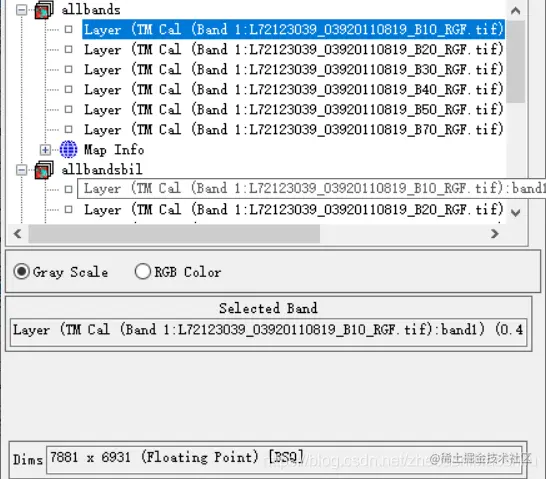This screenshot has width=546, height=479.
Task: Click the band list scroll down arrow
Action: tap(516, 212)
